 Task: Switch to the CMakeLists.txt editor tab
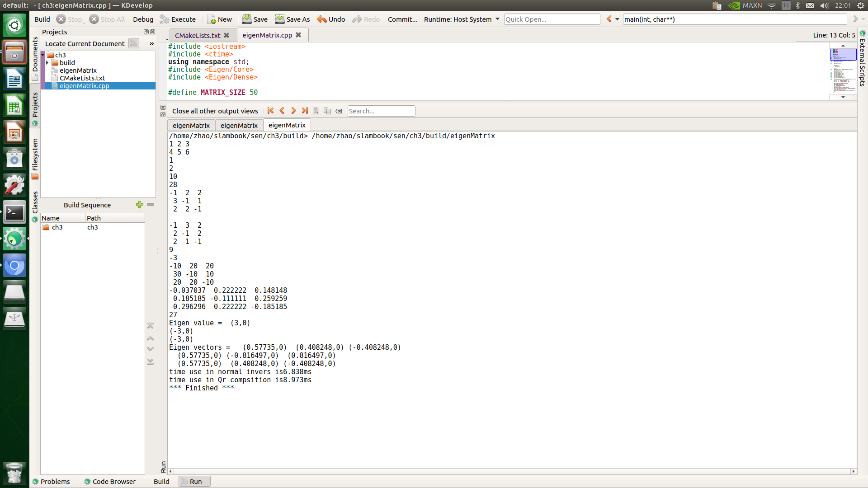pyautogui.click(x=198, y=35)
